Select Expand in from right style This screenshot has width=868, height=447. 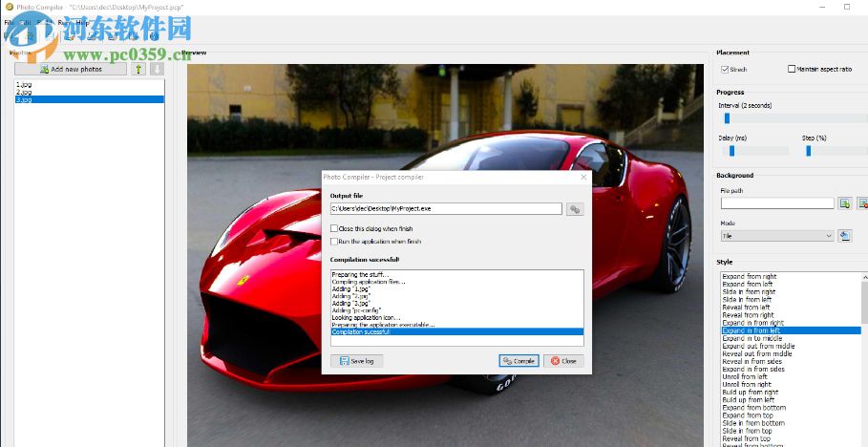pyautogui.click(x=753, y=323)
